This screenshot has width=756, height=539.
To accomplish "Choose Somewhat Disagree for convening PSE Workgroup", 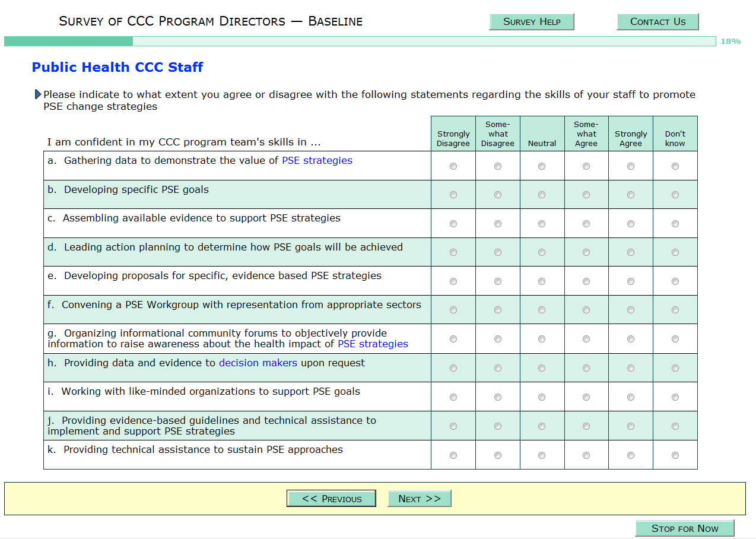I will [498, 310].
